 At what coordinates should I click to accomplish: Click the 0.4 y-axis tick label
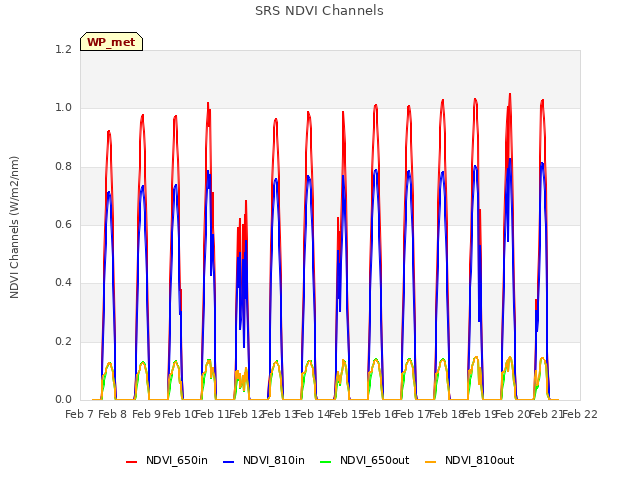pos(63,283)
